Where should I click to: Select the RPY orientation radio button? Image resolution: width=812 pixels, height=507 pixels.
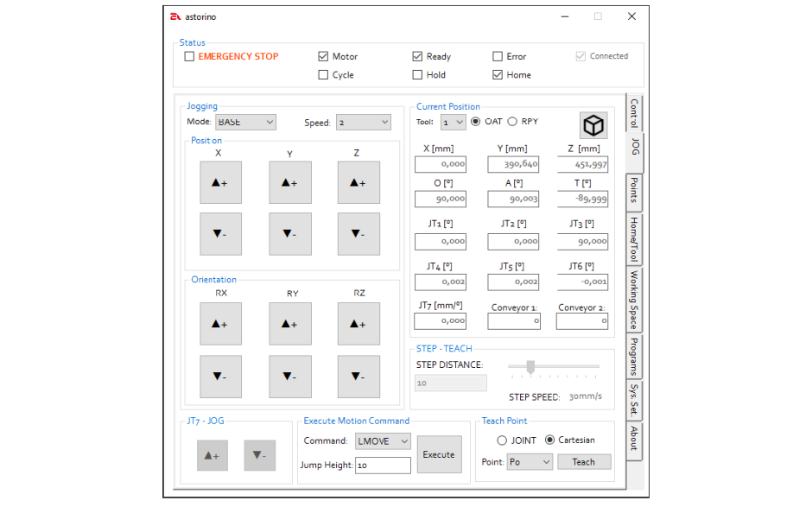[x=512, y=121]
